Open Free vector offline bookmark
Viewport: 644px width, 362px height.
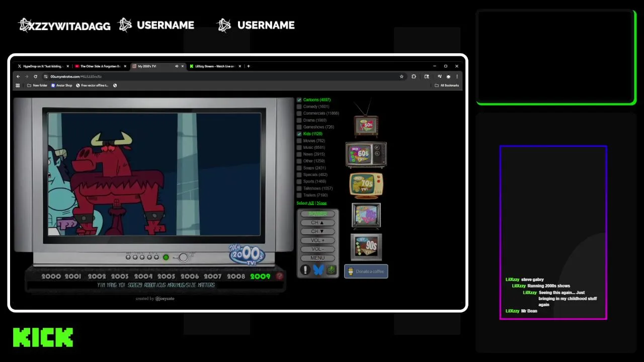[92, 85]
